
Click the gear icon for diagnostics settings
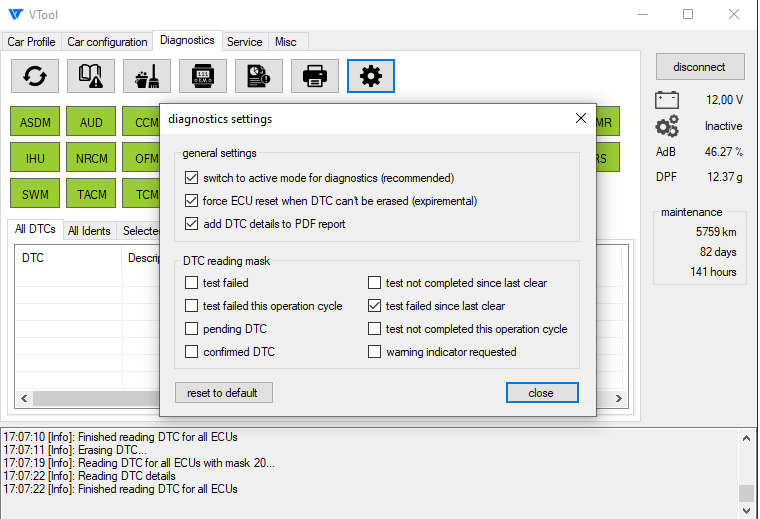tap(371, 76)
